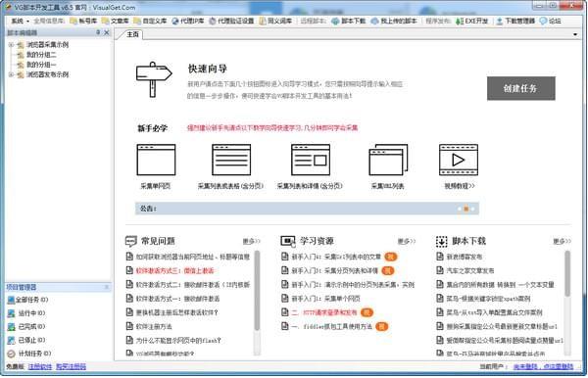Open the 下载管理器 download manager

(515, 21)
